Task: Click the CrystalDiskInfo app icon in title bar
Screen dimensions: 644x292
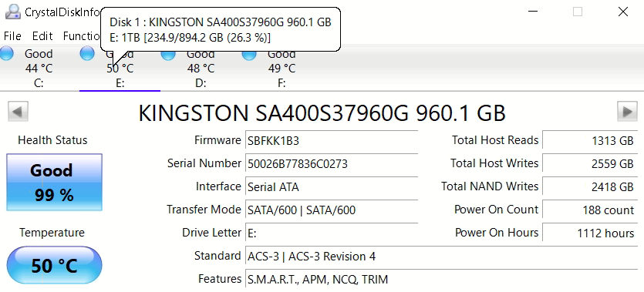Action: point(12,12)
